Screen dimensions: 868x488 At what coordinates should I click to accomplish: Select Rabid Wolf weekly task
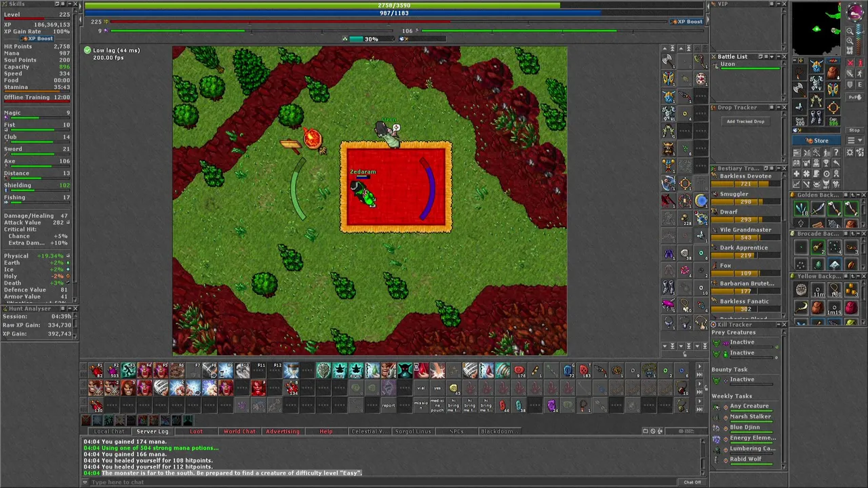pos(745,459)
